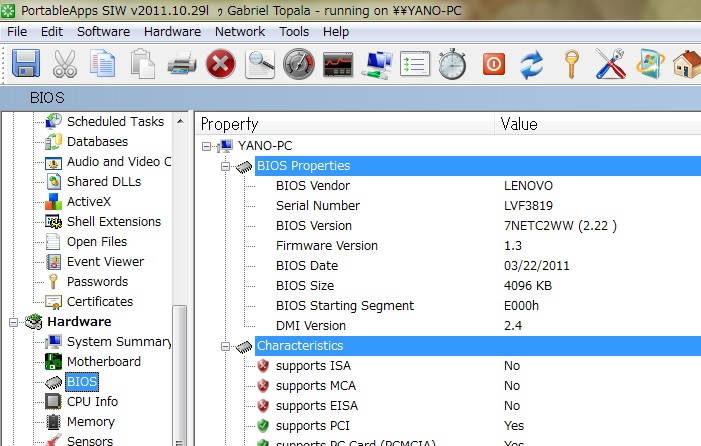The width and height of the screenshot is (701, 446).
Task: Click the Property column header
Action: 345,124
